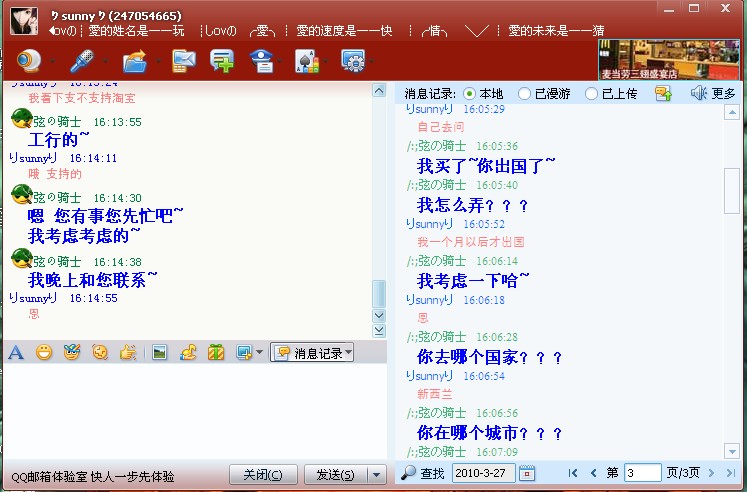
Task: Start a voice chat with the microphone icon
Action: (80, 61)
